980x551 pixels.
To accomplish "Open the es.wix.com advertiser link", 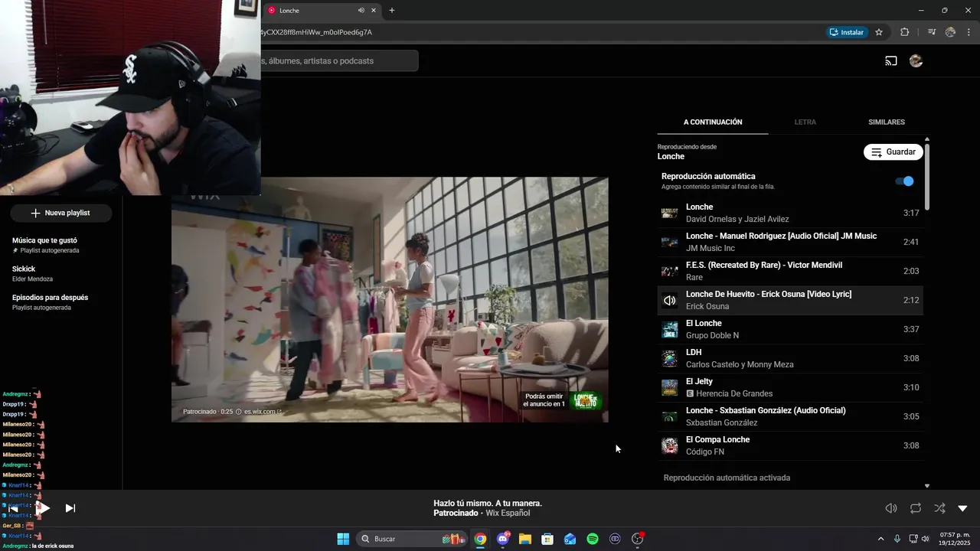I will pyautogui.click(x=263, y=412).
